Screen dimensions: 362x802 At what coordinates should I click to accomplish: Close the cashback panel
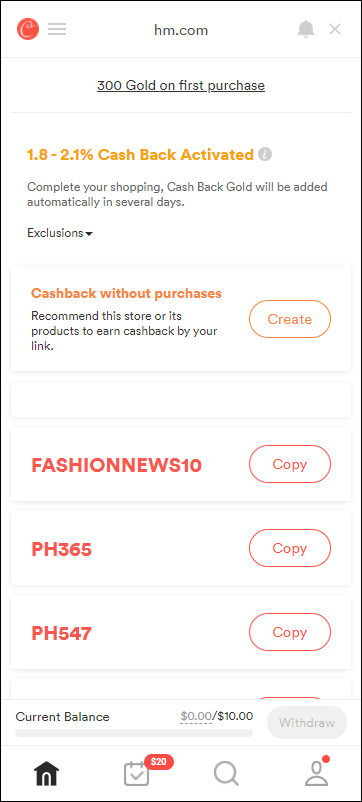335,29
